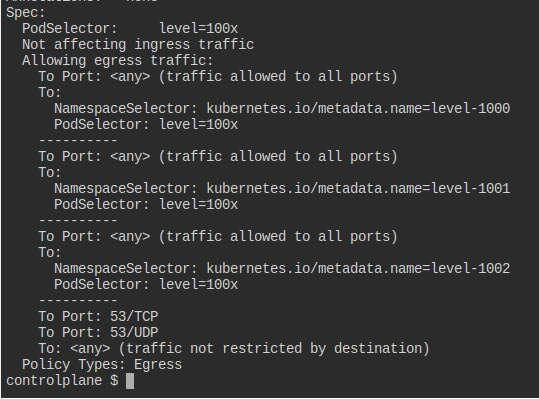The image size is (539, 399).
Task: Click the traffic not restricted by destination text
Action: coord(274,348)
